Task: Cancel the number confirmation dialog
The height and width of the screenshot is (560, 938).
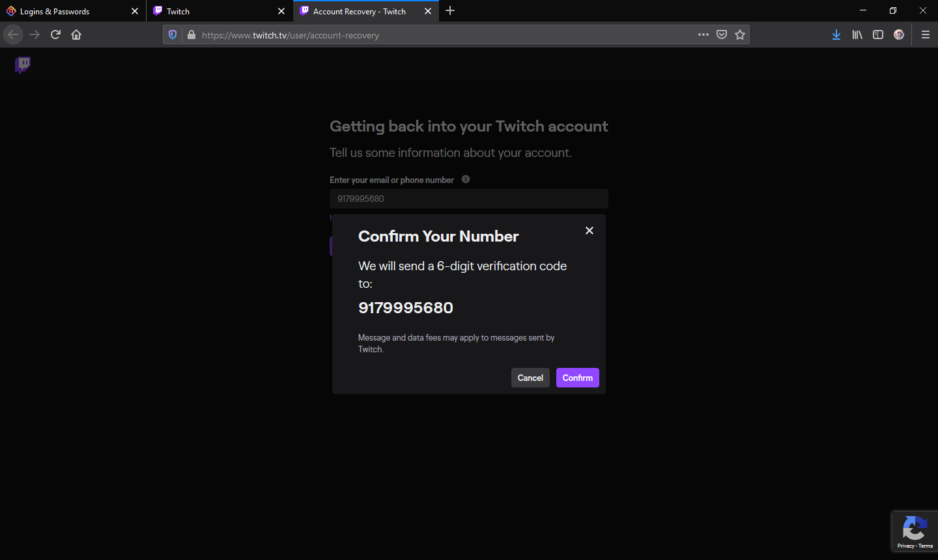Action: [530, 378]
